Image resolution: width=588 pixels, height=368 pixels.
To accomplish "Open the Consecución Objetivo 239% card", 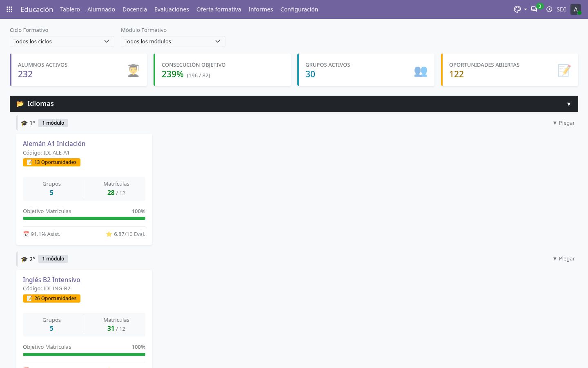I will click(222, 70).
